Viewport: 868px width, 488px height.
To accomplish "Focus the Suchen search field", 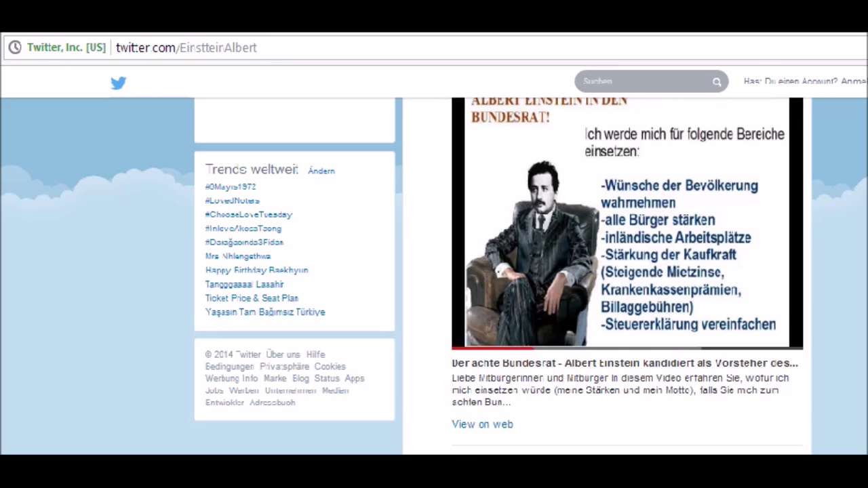I will pos(641,81).
